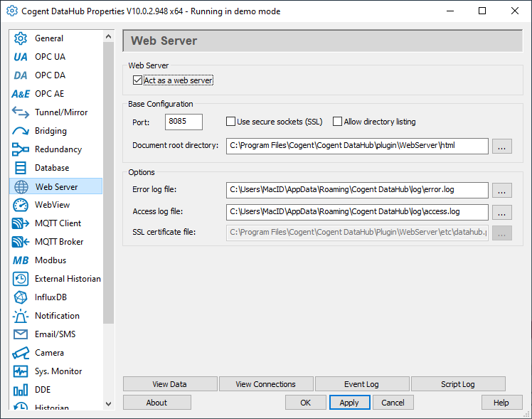The height and width of the screenshot is (419, 532).
Task: Browse for document root directory
Action: (502, 146)
